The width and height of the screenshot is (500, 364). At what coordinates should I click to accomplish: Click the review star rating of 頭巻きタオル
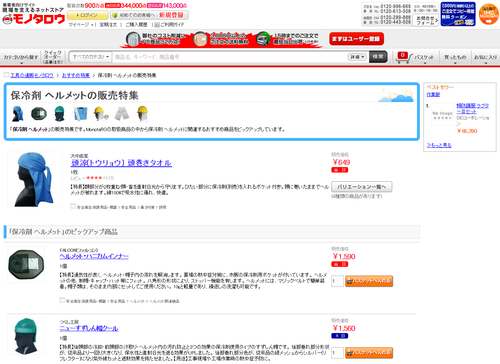click(x=95, y=178)
